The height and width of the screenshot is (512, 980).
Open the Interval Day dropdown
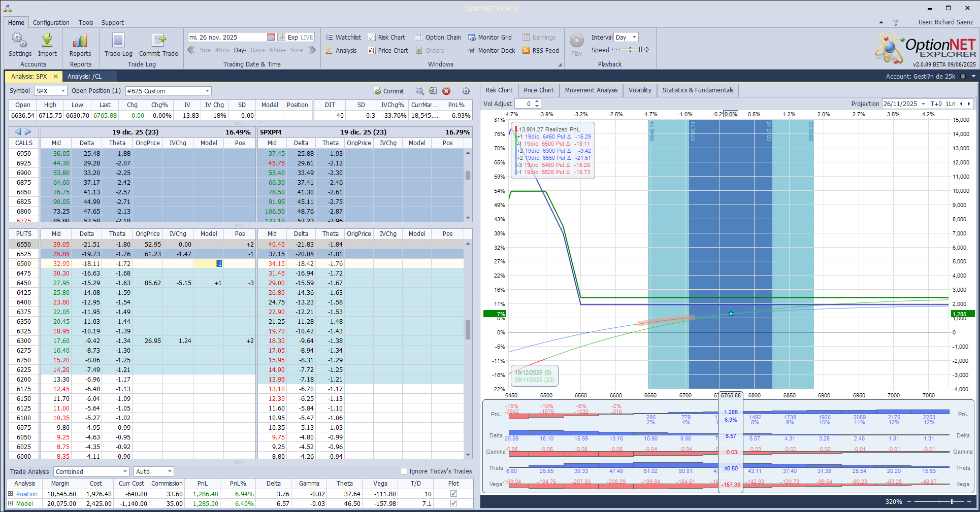click(x=634, y=37)
